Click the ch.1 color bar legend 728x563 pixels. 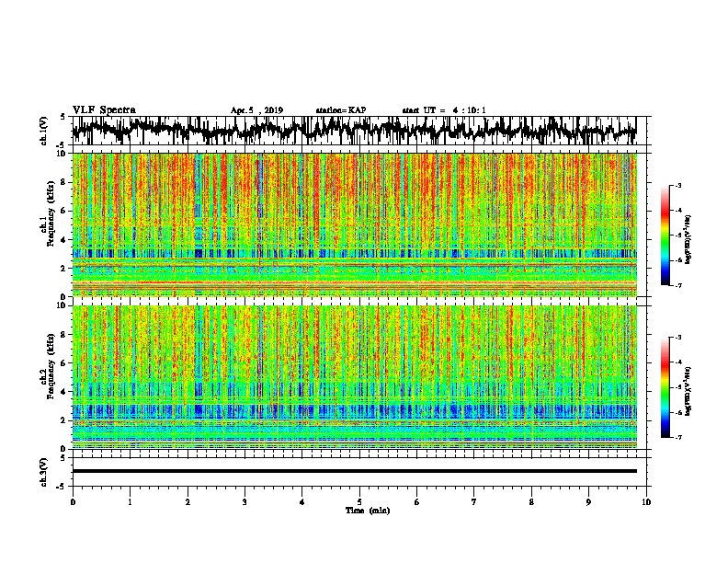tap(665, 236)
